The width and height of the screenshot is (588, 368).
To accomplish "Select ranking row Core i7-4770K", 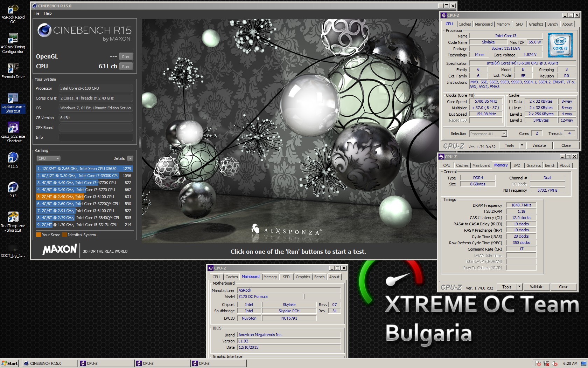I will click(x=84, y=183).
